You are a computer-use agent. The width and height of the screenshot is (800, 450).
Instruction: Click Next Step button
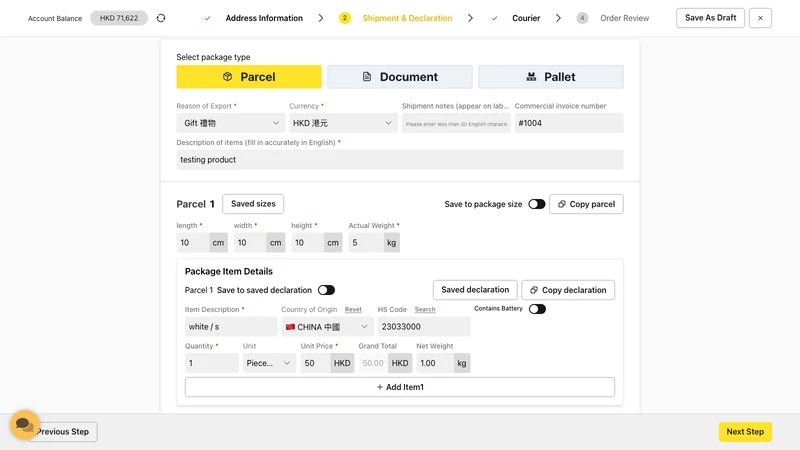(x=745, y=432)
